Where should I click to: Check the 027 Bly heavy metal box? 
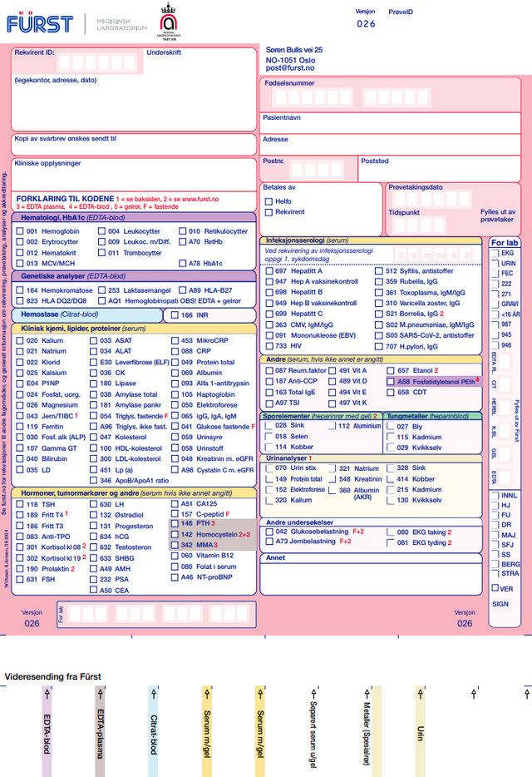[x=391, y=426]
